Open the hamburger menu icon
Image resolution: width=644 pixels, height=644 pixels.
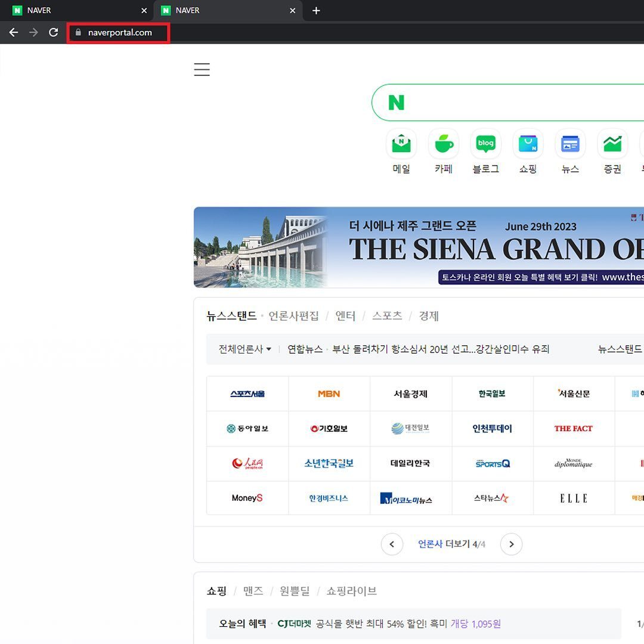coord(202,69)
